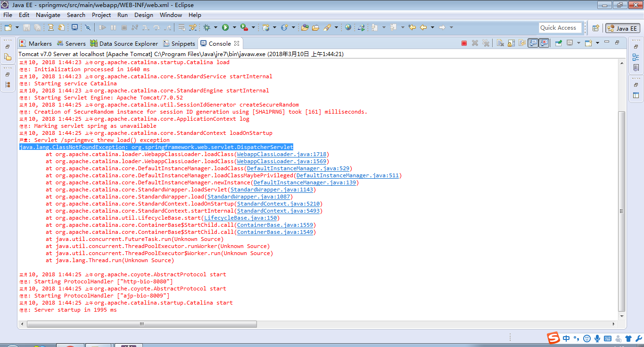Click the console vertical scrollbar thumb
The height and width of the screenshot is (347, 644).
coord(621,211)
